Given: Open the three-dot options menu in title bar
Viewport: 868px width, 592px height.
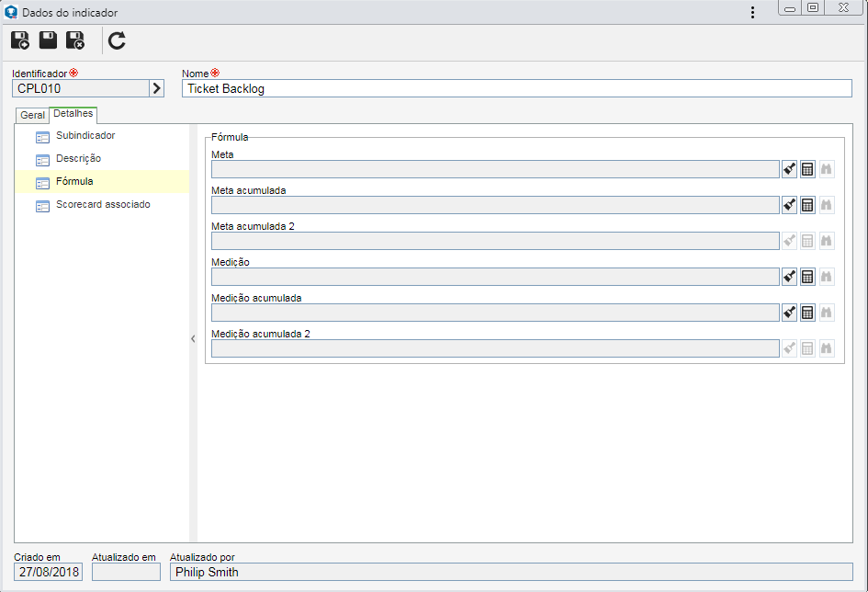Looking at the screenshot, I should 752,12.
